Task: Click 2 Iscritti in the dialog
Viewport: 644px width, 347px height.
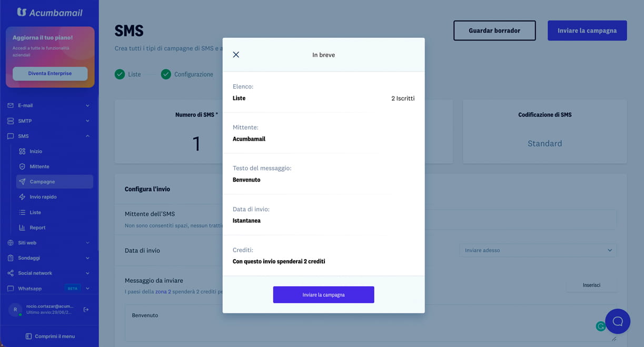Action: click(x=403, y=98)
